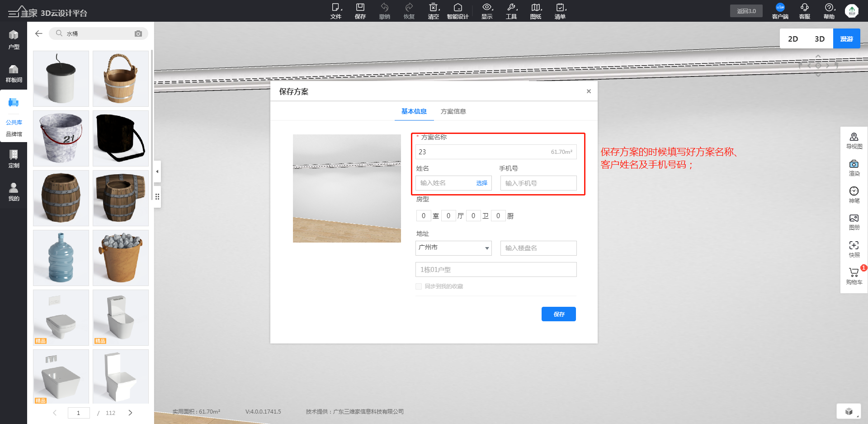Open the 图册 album tool
The height and width of the screenshot is (424, 868).
point(854,222)
